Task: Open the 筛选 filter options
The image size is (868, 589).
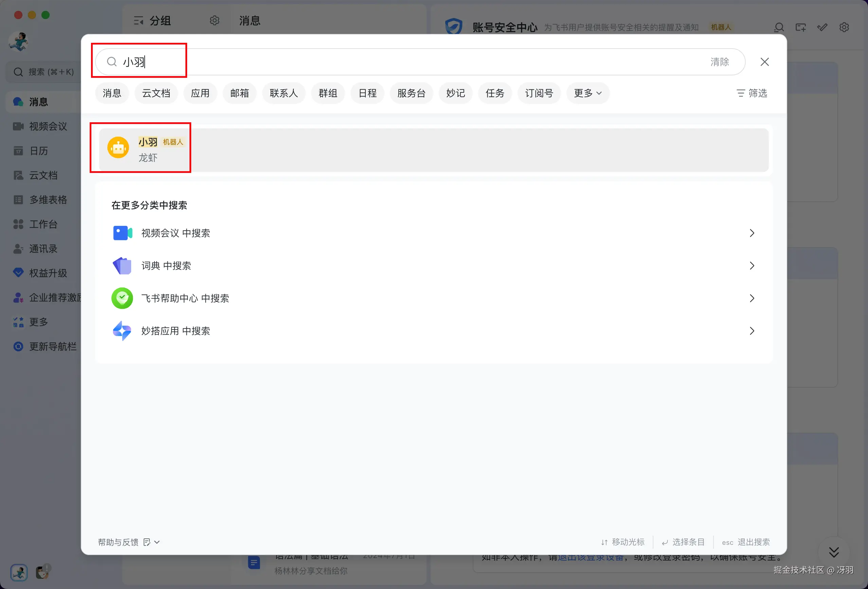Action: (752, 93)
